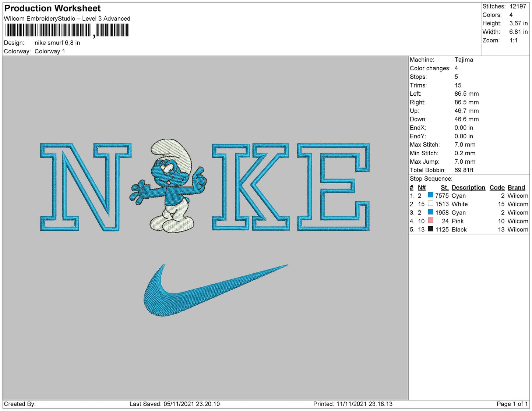Click the Min Stitch value '0.2 mm'
This screenshot has height=411, width=532.
[465, 153]
